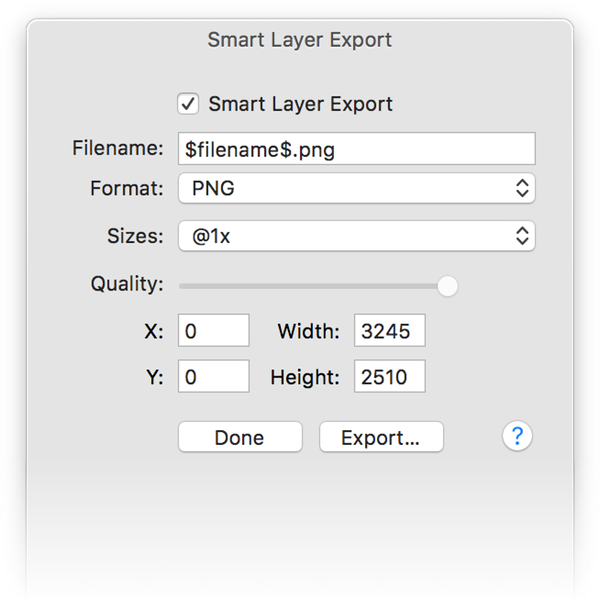Click the chevron arrows of Sizes dropdown
This screenshot has height=598, width=600.
click(521, 236)
